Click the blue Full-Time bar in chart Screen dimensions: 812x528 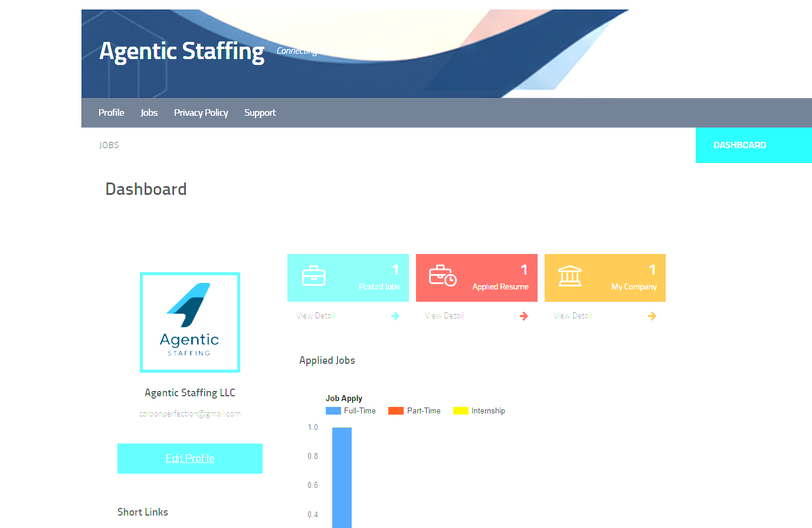click(342, 477)
